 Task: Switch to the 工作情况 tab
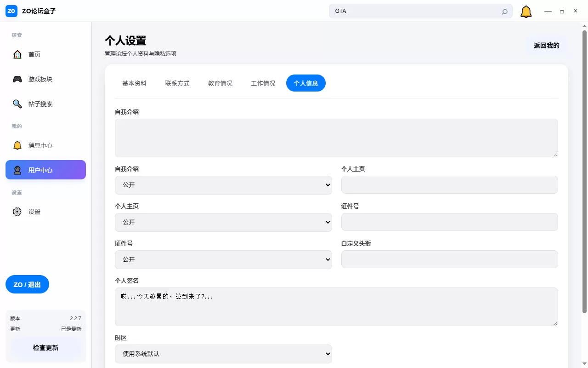(263, 83)
